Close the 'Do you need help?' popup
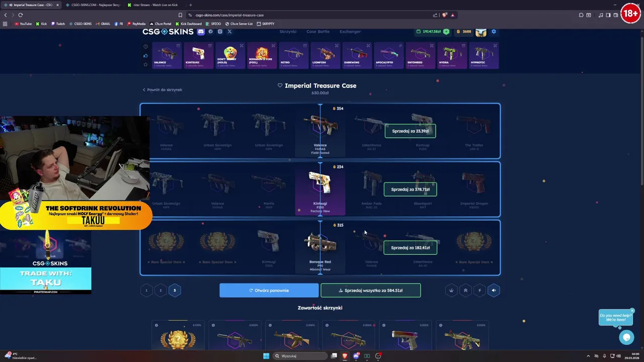This screenshot has width=644, height=362. click(632, 310)
